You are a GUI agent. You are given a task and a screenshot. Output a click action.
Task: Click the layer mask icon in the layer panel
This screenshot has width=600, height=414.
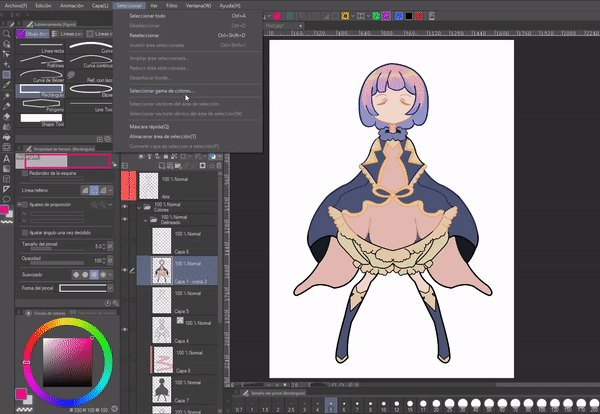point(202,166)
